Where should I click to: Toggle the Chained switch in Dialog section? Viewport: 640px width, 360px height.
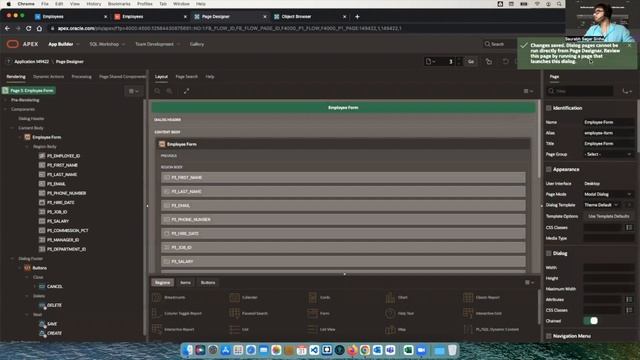pyautogui.click(x=591, y=321)
